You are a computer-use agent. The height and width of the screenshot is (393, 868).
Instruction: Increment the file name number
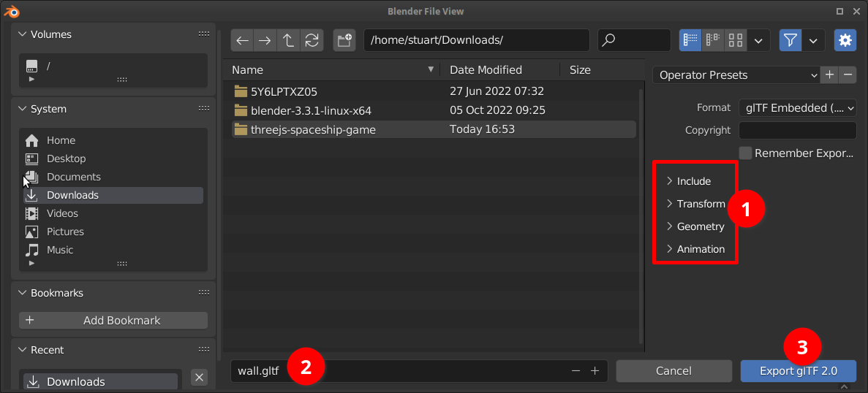[595, 371]
